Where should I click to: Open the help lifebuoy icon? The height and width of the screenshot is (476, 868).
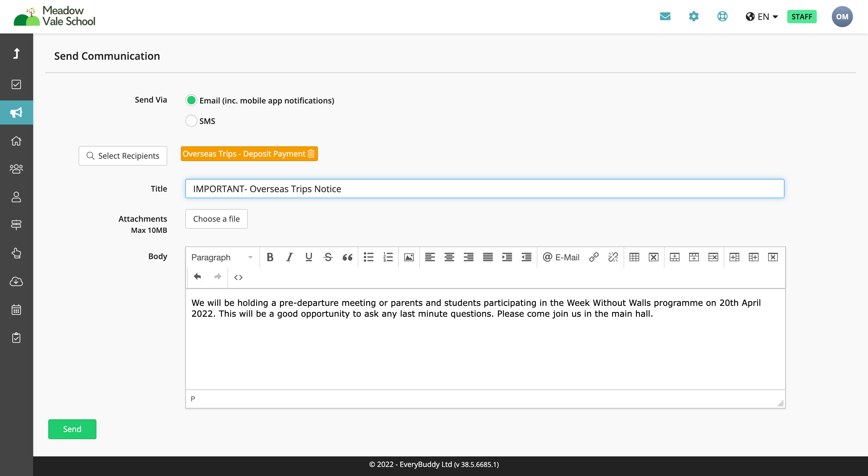(x=722, y=16)
